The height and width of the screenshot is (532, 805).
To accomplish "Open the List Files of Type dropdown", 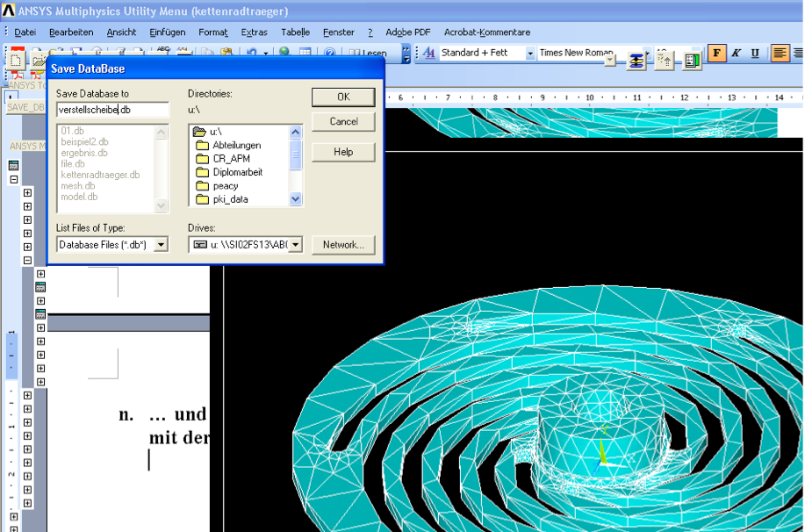I will (161, 245).
